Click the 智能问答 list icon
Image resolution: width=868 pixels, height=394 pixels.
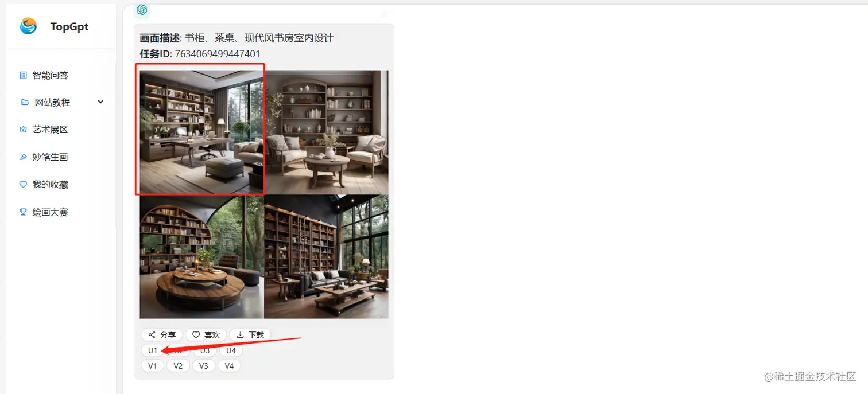23,75
